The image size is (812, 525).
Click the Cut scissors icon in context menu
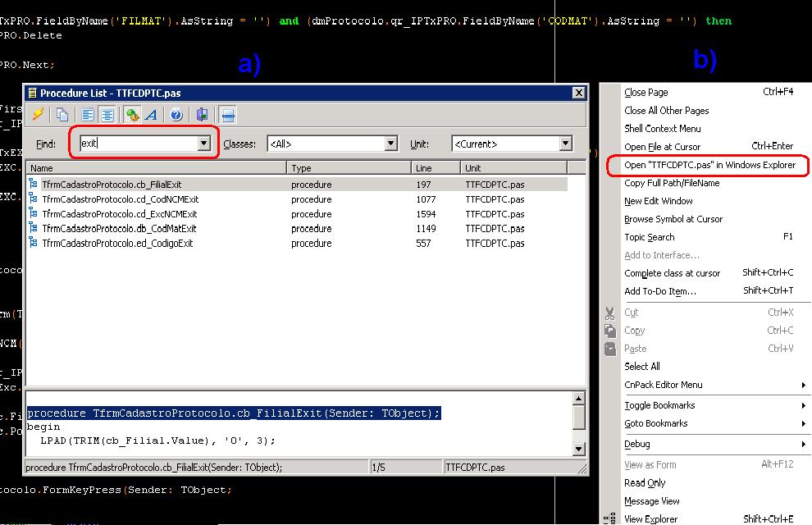[x=609, y=313]
